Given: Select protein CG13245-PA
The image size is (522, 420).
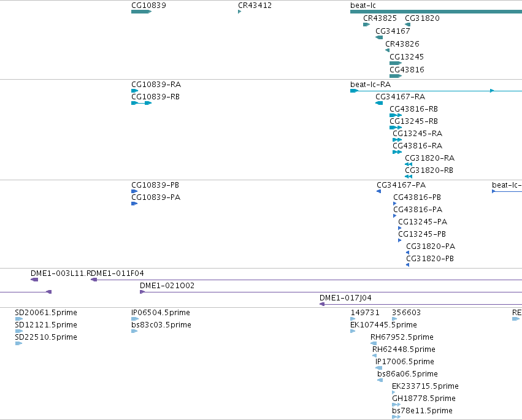Looking at the screenshot, I should [x=423, y=223].
